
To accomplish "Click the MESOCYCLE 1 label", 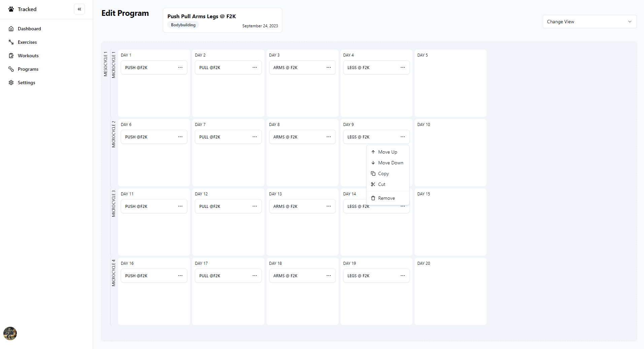I will click(105, 64).
